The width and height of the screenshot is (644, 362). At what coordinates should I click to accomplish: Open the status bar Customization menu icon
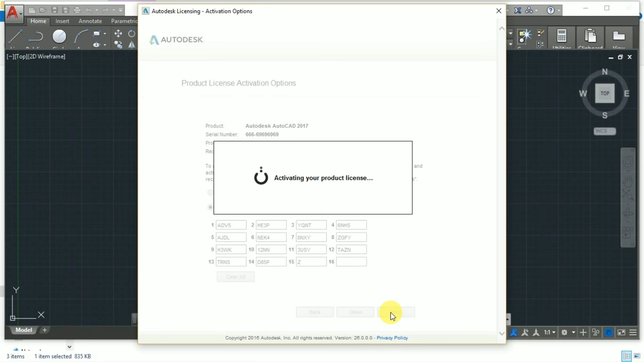coord(633,332)
